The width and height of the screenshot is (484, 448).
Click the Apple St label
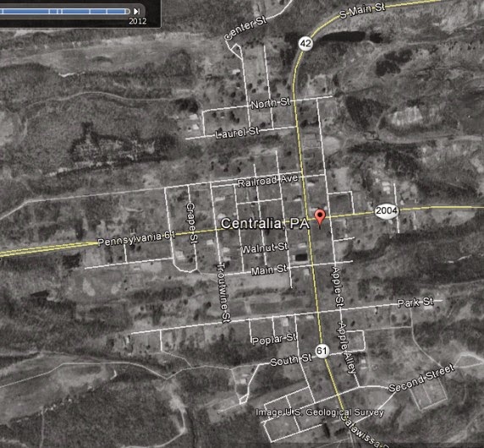point(338,287)
